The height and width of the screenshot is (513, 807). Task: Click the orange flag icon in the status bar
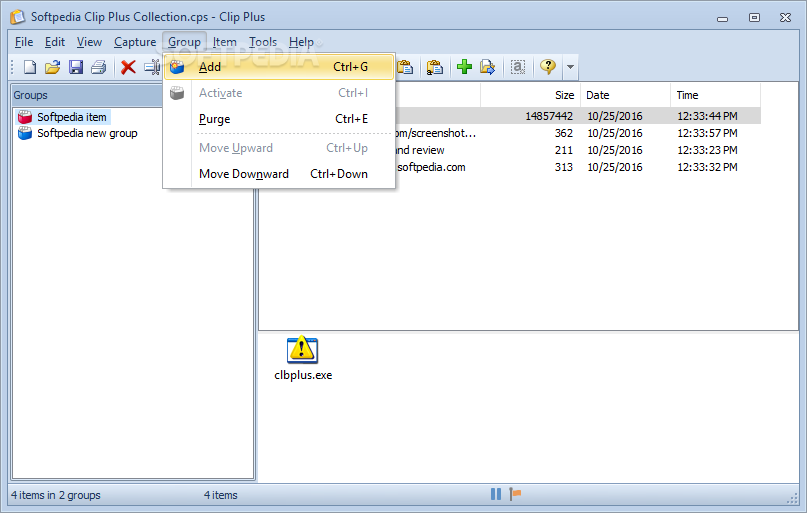click(515, 494)
